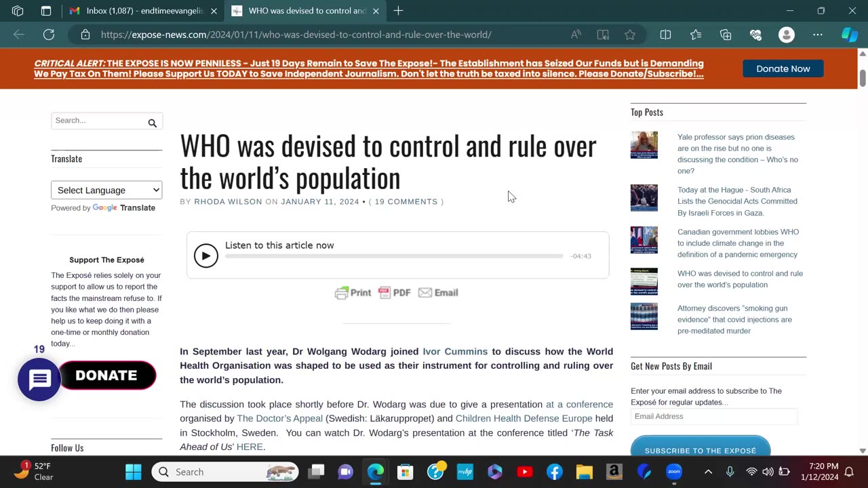This screenshot has height=488, width=868.
Task: Open Attorney discovers smoking gun post
Action: tap(734, 319)
